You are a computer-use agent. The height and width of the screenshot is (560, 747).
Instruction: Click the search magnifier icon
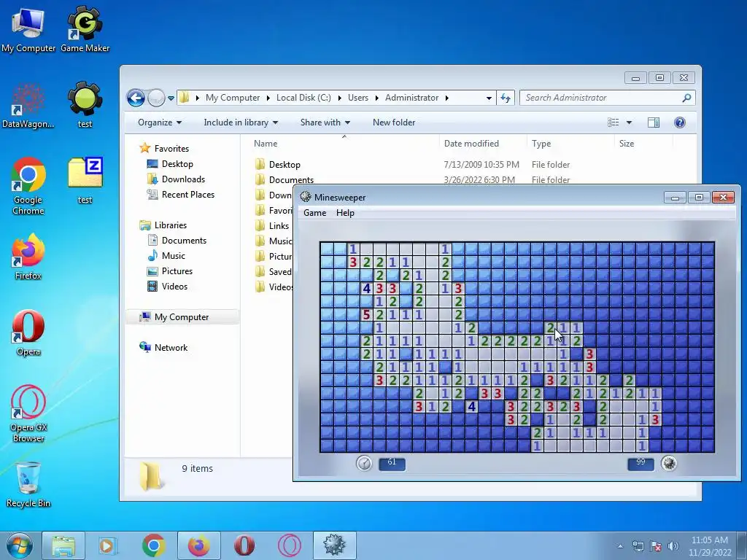(x=686, y=98)
